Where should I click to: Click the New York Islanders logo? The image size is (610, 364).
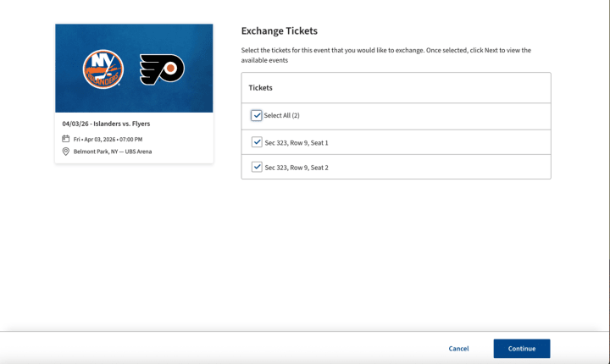click(103, 69)
